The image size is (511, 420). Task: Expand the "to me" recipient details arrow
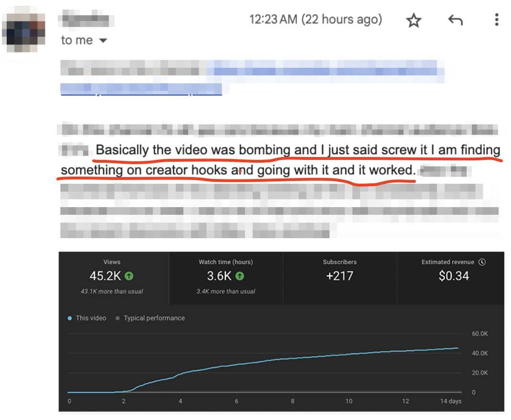point(103,41)
